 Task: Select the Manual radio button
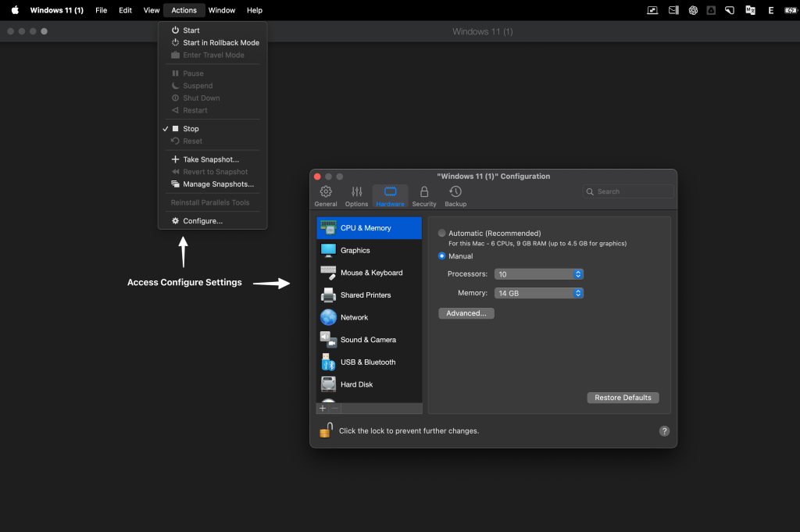coord(442,256)
